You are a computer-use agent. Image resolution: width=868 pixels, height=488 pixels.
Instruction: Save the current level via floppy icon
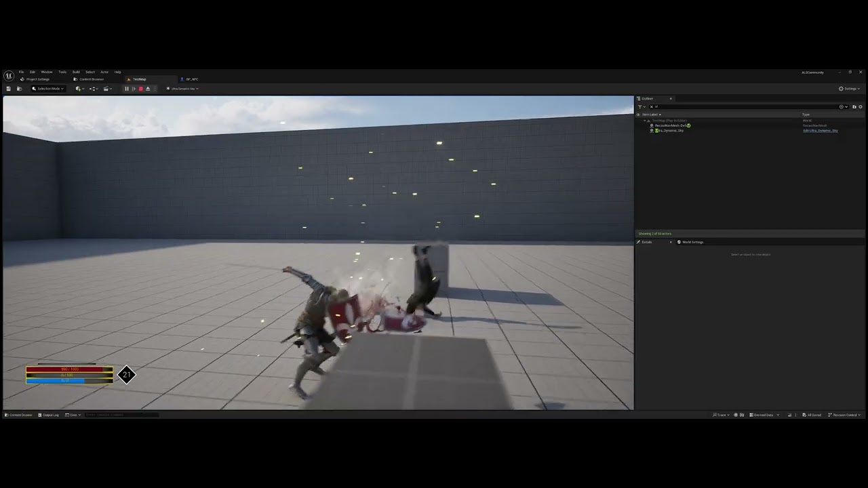click(8, 89)
